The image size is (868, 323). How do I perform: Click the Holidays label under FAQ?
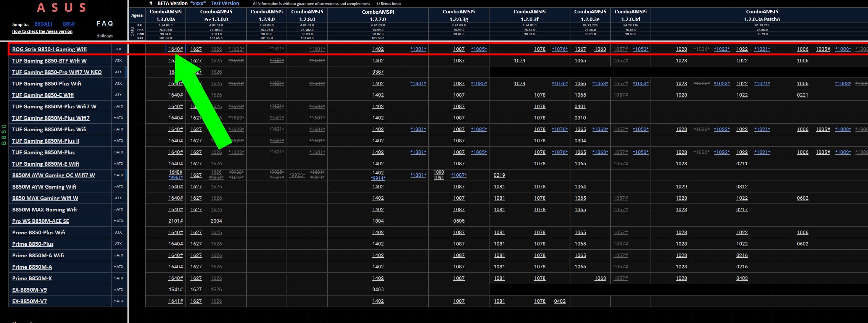pos(105,36)
